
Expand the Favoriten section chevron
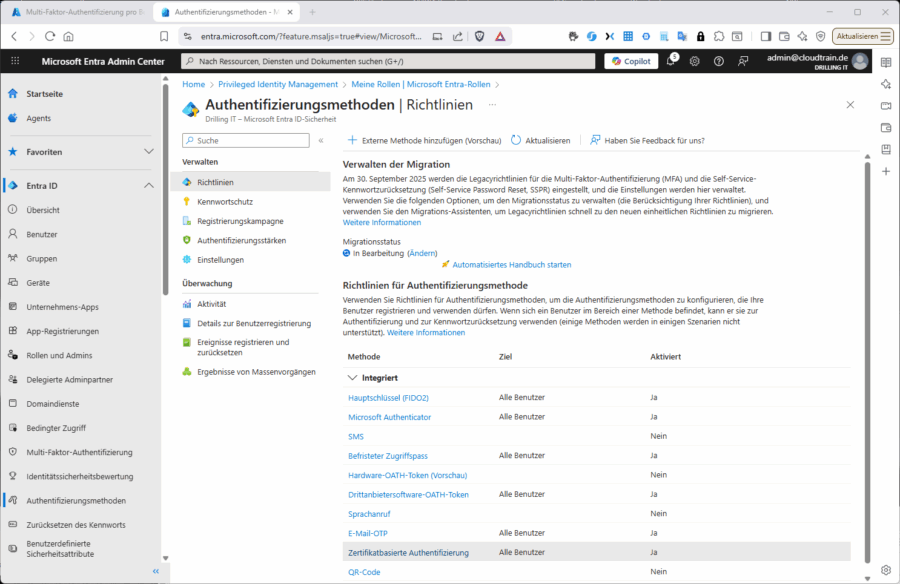[x=149, y=152]
